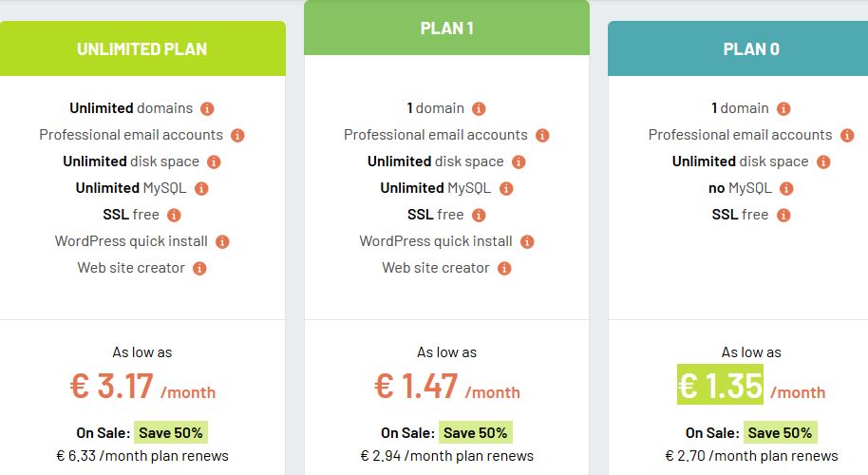Click the Save 50% badge under Plan 1
868x475 pixels.
476,433
